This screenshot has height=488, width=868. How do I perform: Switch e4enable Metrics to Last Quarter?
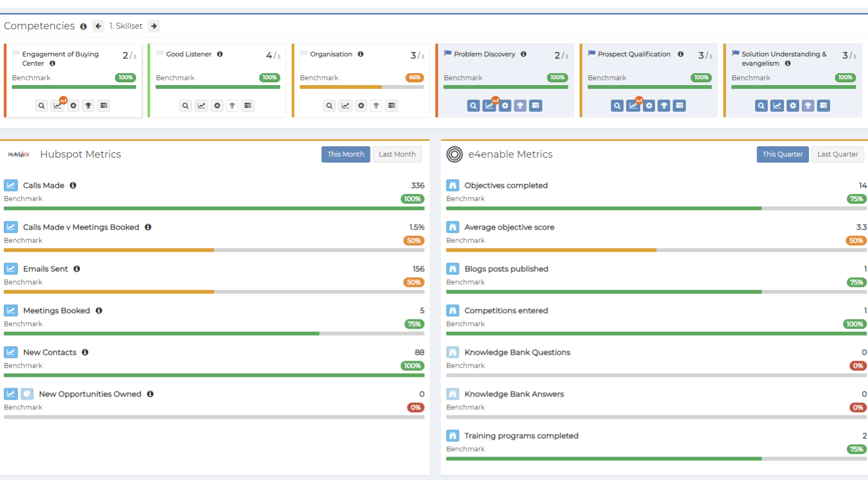click(x=838, y=154)
